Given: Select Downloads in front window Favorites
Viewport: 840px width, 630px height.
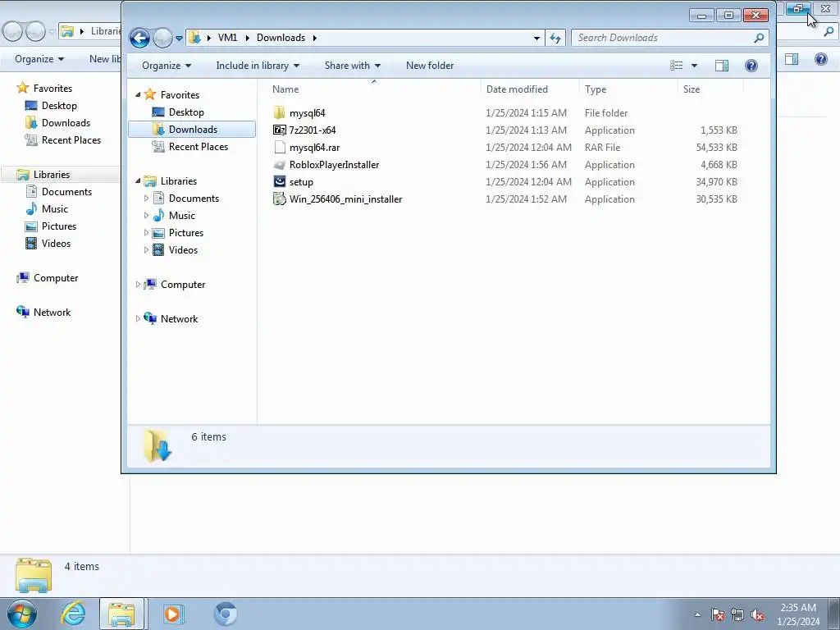Looking at the screenshot, I should click(192, 129).
